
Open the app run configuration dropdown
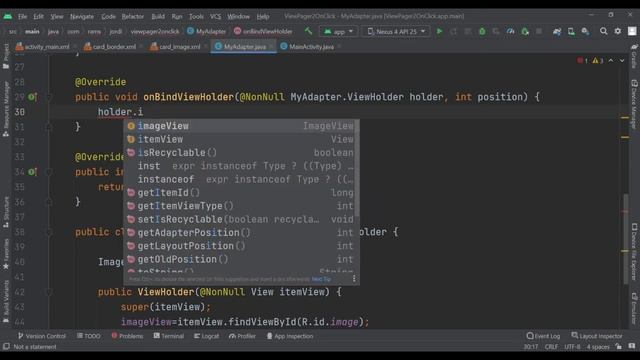pyautogui.click(x=338, y=31)
